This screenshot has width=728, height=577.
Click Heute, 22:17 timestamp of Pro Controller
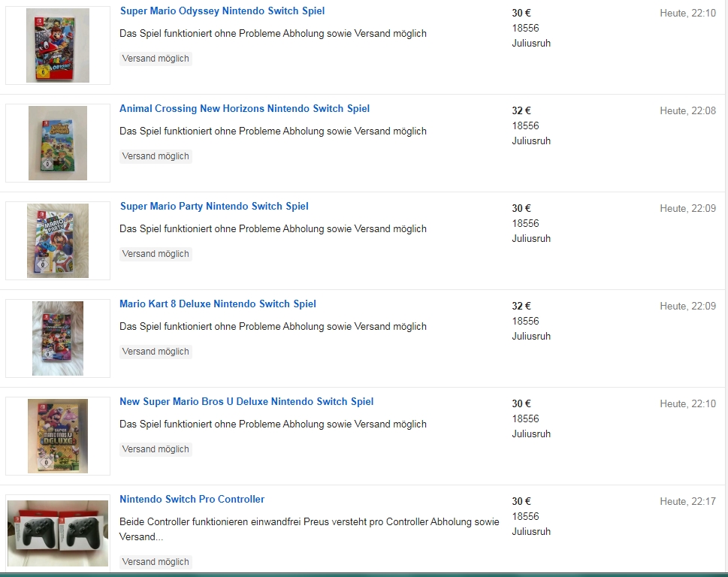688,501
